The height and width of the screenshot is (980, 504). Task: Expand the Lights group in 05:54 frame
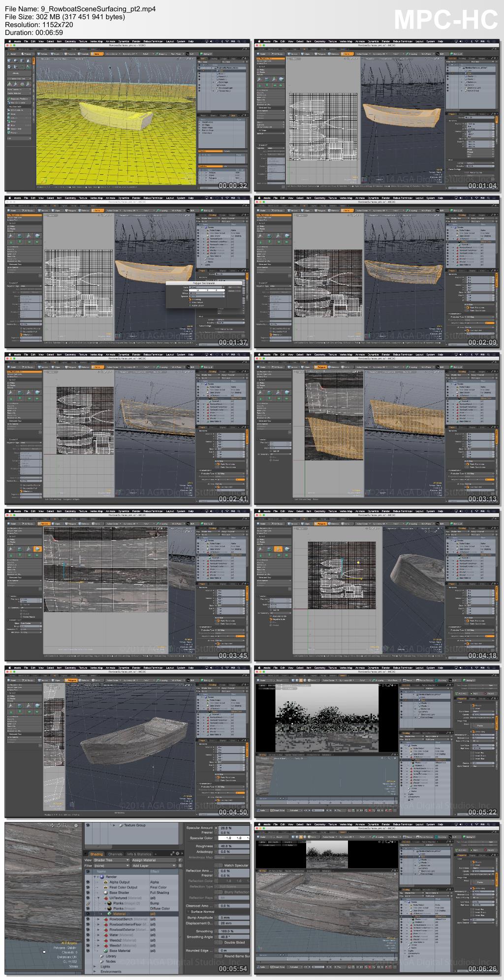[x=94, y=966]
